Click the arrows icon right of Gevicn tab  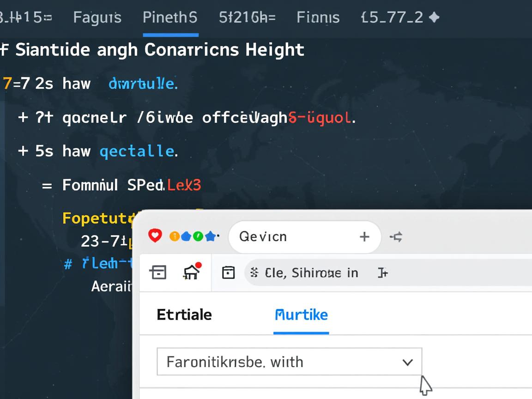(396, 237)
